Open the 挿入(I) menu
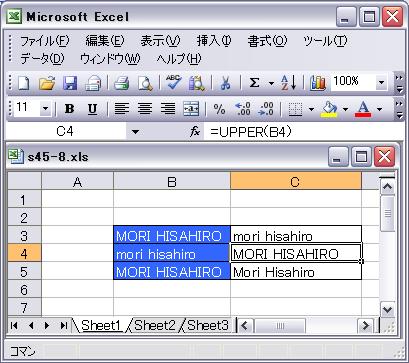Screen dimensions: 409x363 tap(214, 41)
